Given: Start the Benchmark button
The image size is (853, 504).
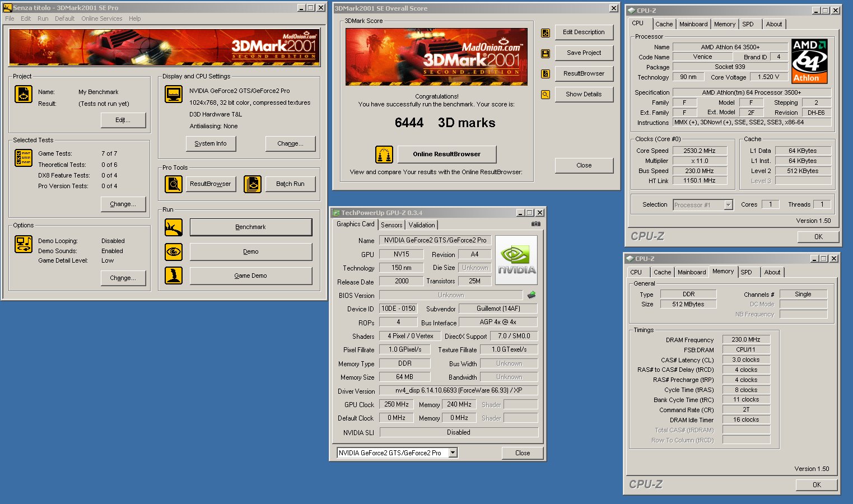Looking at the screenshot, I should [251, 227].
